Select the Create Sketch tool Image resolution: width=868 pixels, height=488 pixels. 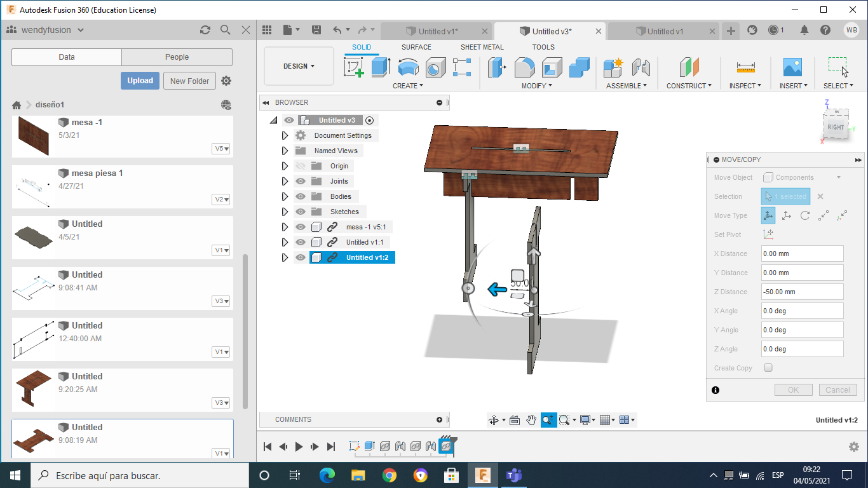tap(354, 67)
